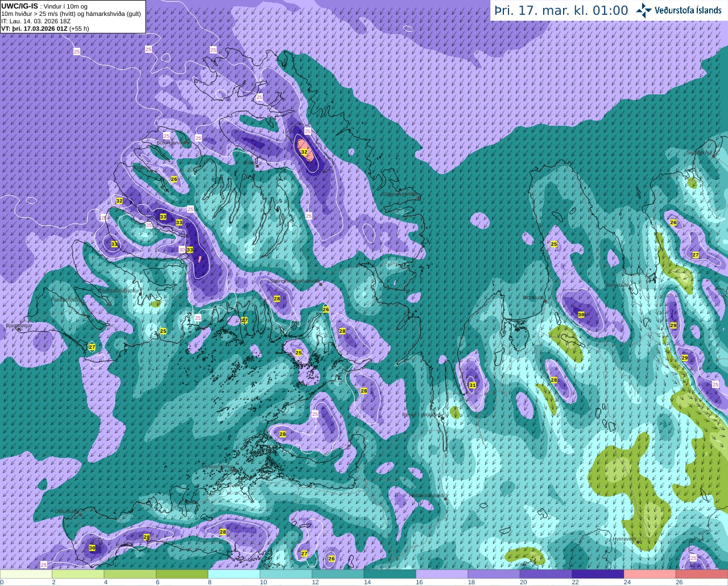
Task: Select the 14–16 m/s legend swatch
Action: pos(390,574)
